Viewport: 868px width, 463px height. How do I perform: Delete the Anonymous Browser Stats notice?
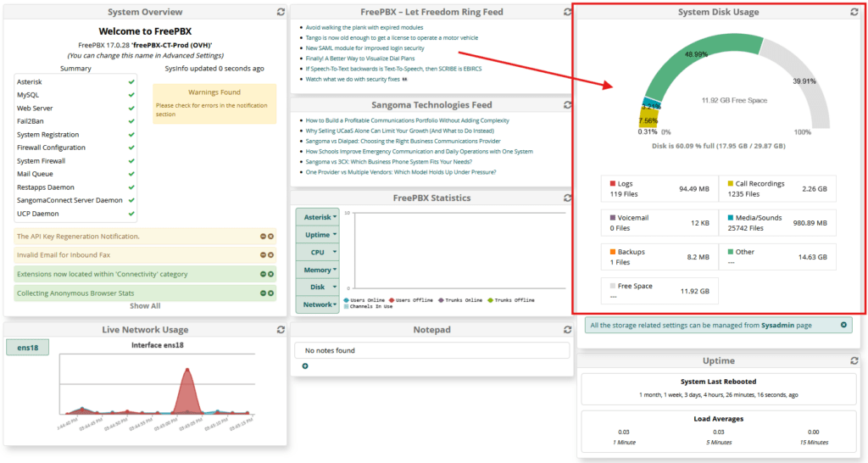pyautogui.click(x=270, y=293)
